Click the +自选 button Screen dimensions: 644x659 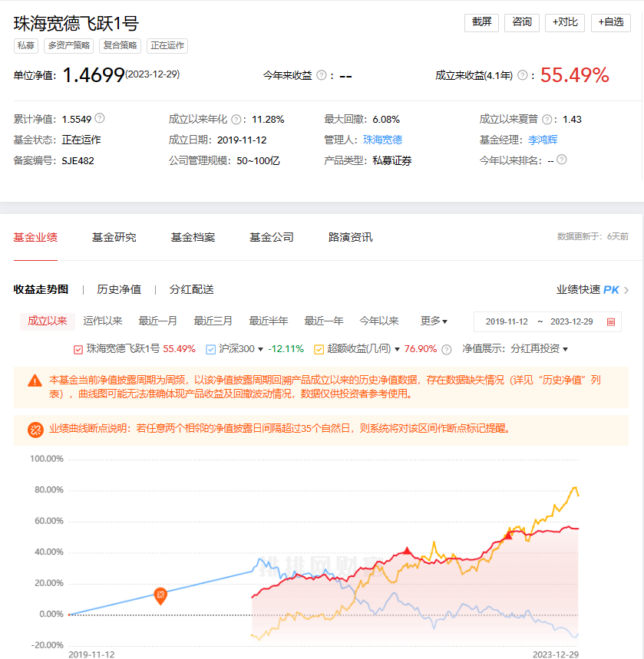coord(611,22)
